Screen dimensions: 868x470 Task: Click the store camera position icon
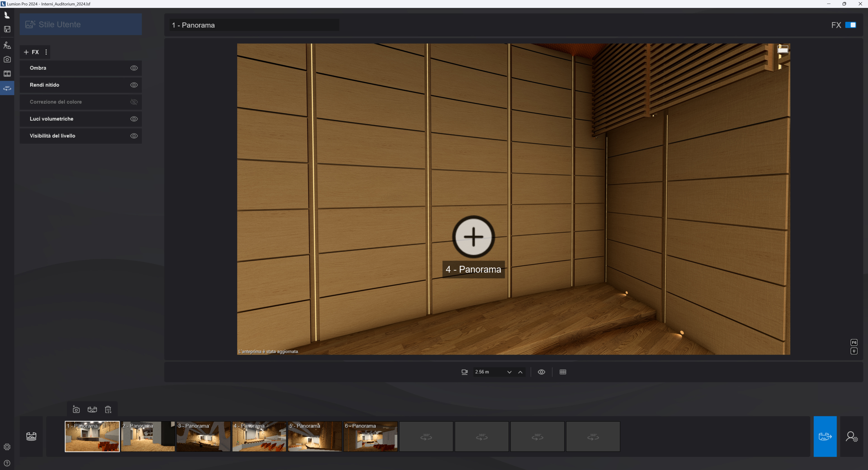coord(76,410)
